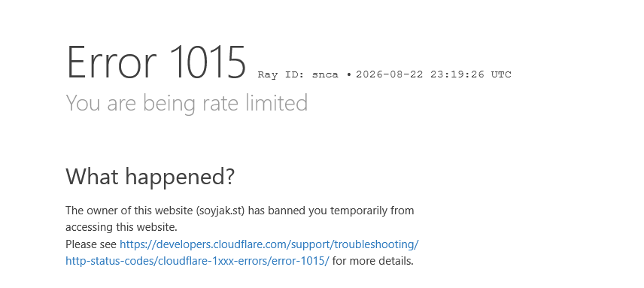Click the bullet separator after the Ray ID
644x288 pixels.
pos(348,74)
